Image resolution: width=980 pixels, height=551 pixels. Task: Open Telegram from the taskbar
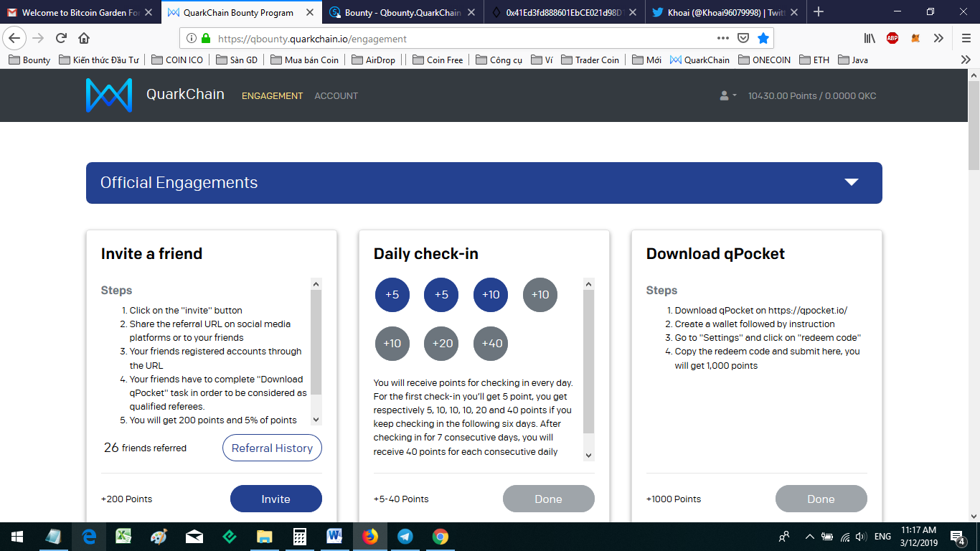click(405, 537)
